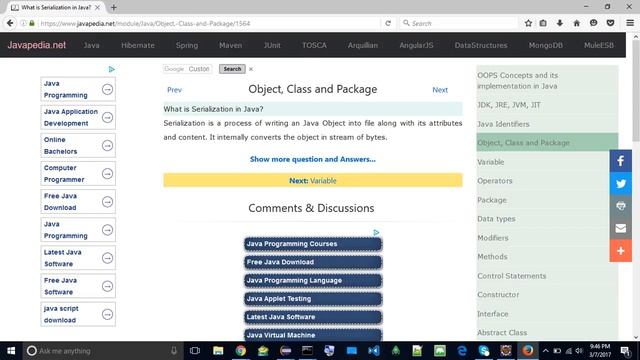Click the Java Applet Testing ad button
The width and height of the screenshot is (640, 360).
point(313,299)
